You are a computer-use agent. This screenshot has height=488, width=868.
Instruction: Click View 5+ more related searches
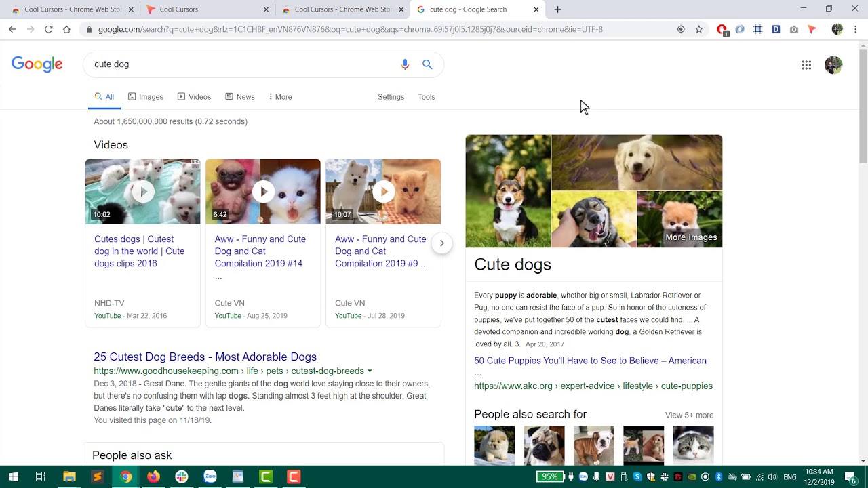(689, 415)
